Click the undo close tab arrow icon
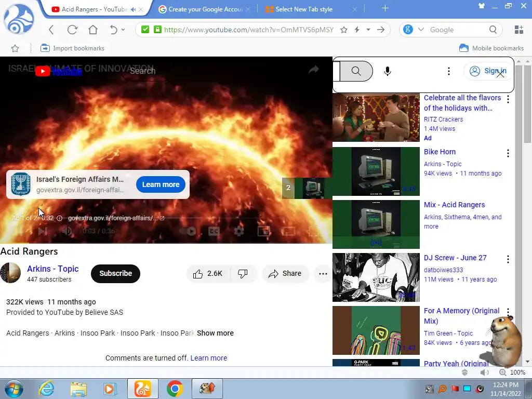 click(113, 30)
